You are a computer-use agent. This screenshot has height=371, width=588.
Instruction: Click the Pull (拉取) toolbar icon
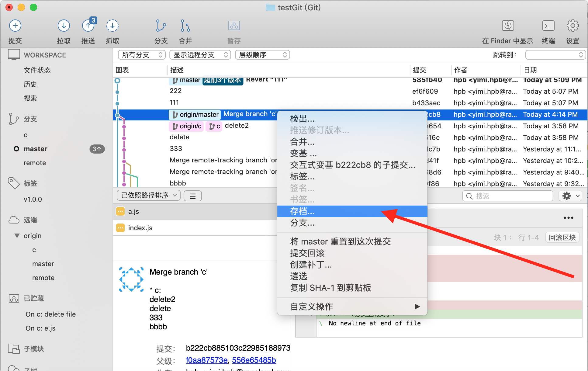[64, 26]
